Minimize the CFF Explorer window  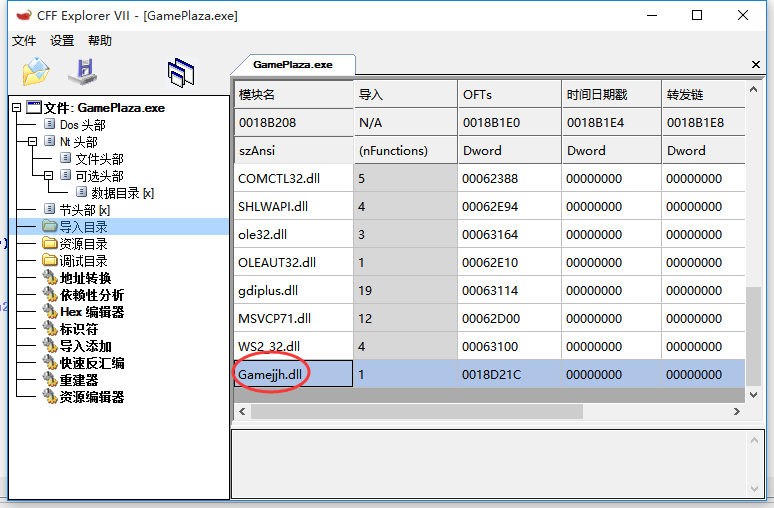click(x=652, y=15)
